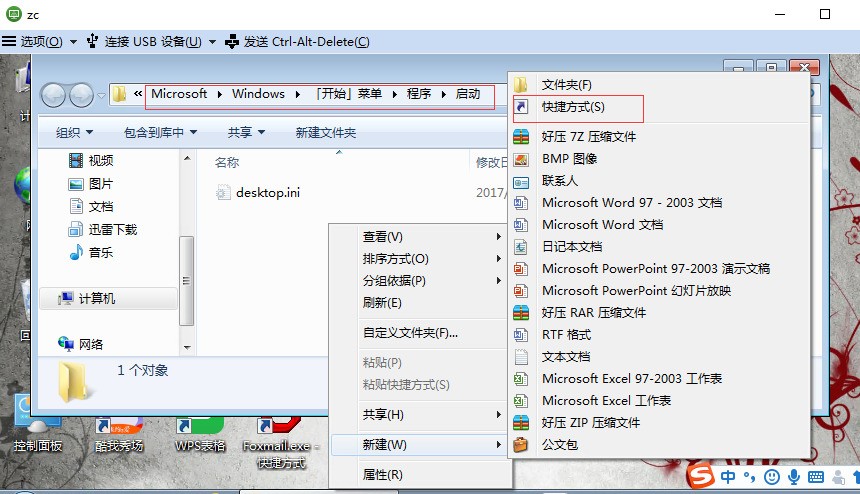
Task: Select the 酷我秀场 desktop shortcut
Action: pyautogui.click(x=119, y=435)
